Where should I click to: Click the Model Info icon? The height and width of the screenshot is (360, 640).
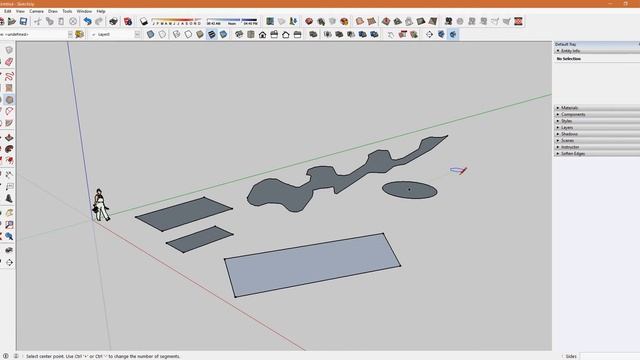coord(128,21)
